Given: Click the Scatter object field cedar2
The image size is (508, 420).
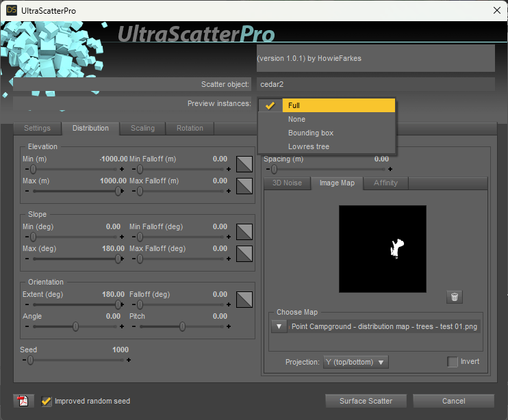Looking at the screenshot, I should pyautogui.click(x=375, y=84).
